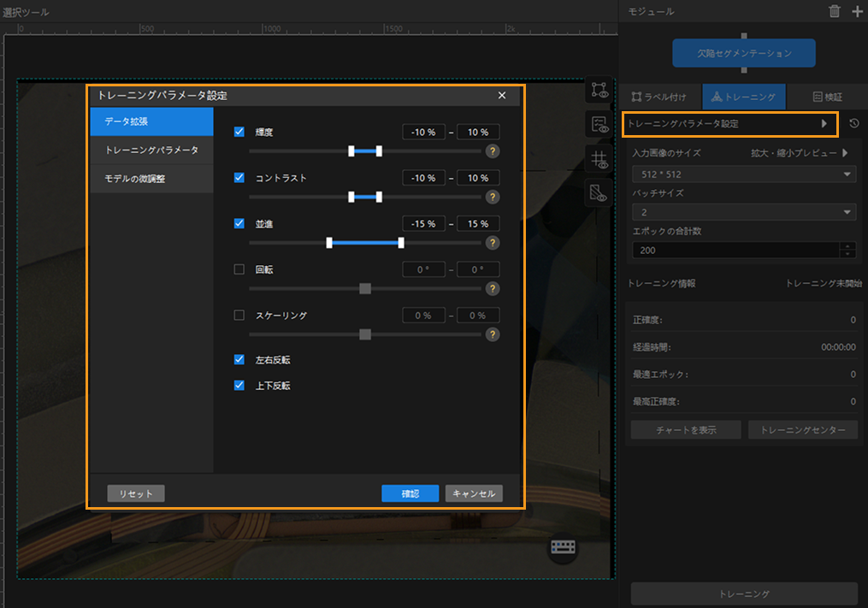The image size is (868, 608).
Task: Click the チャートを表示 button
Action: point(686,429)
